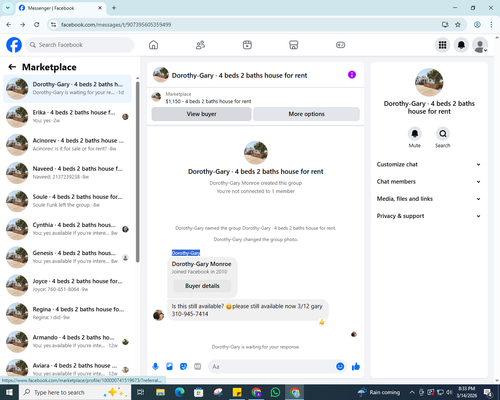Viewport: 500px width, 400px height.
Task: Bookmark this page with the star icon
Action: [458, 25]
